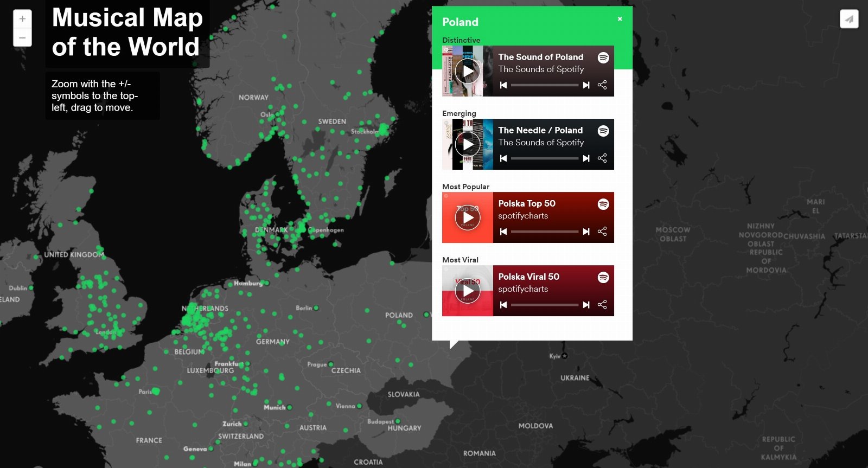Screen dimensions: 868x468
Task: Select the Vienna city dot on map
Action: coord(359,406)
